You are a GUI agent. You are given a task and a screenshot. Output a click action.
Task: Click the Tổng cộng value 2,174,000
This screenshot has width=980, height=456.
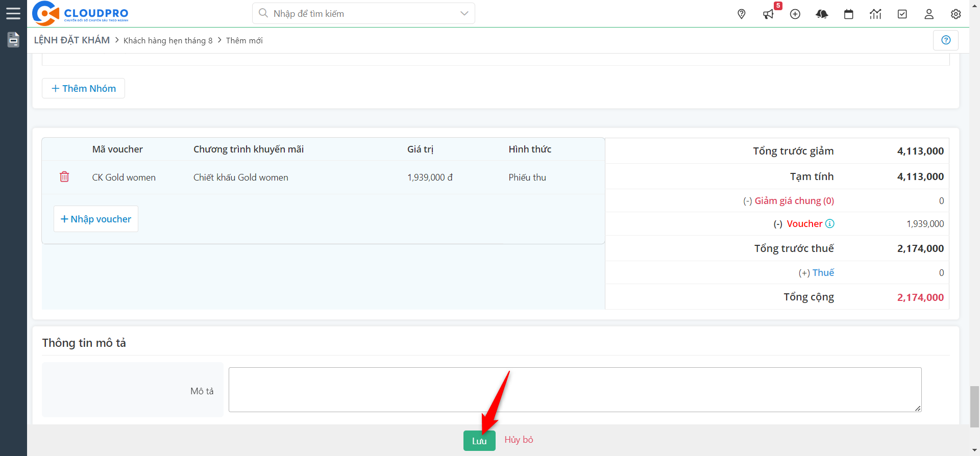pos(920,297)
